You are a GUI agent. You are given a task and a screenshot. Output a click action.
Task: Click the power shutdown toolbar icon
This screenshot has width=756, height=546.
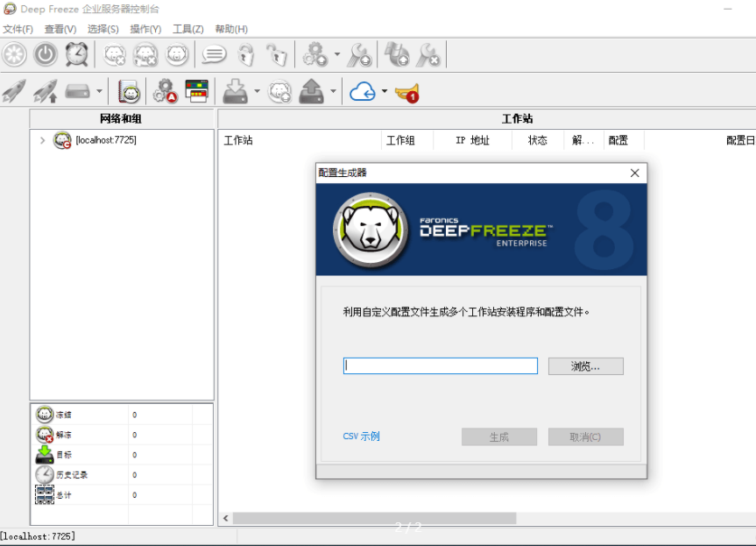tap(46, 55)
